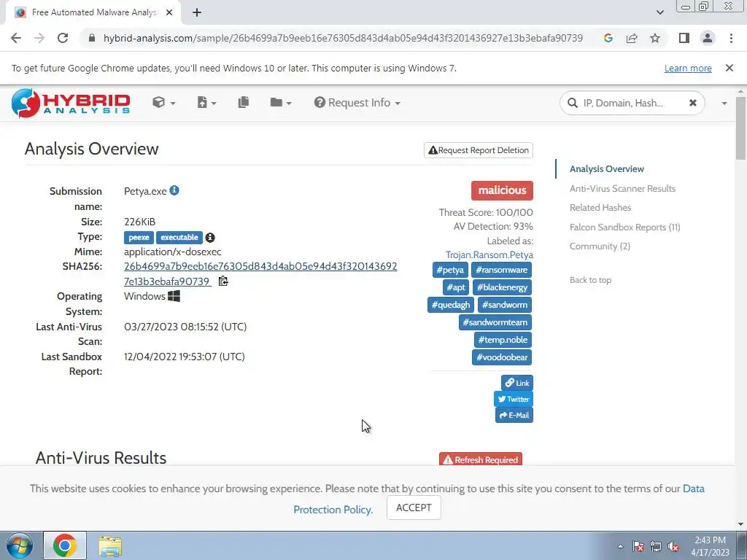747x560 pixels.
Task: Select the peexe type tag
Action: click(x=139, y=237)
